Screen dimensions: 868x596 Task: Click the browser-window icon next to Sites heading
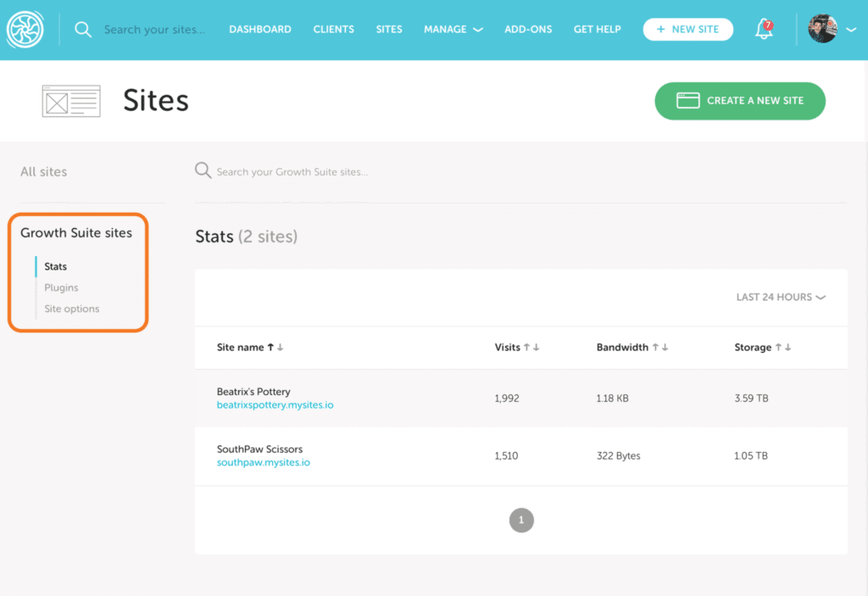click(71, 100)
